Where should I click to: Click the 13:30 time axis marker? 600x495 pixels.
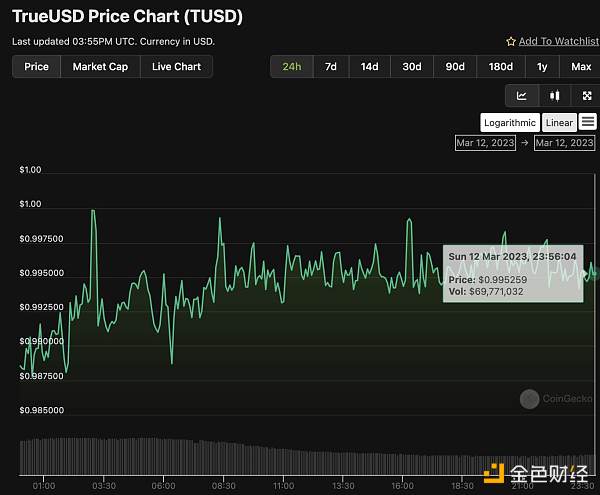tap(343, 486)
